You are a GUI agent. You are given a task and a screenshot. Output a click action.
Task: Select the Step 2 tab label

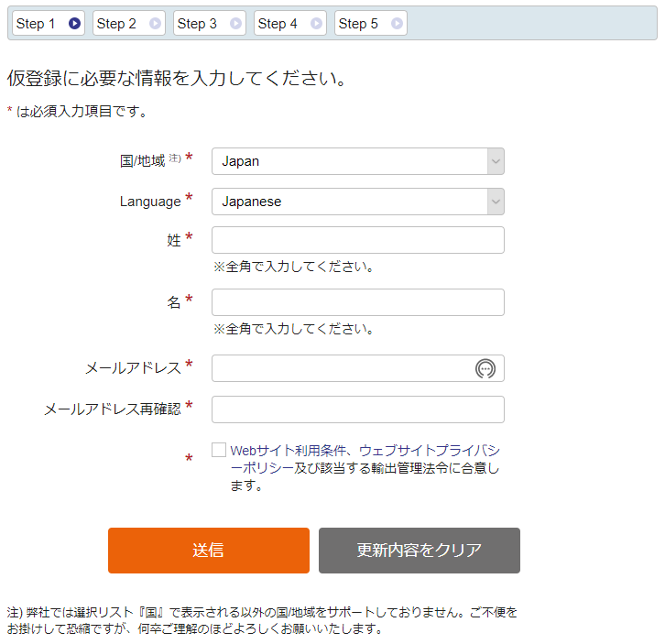pyautogui.click(x=116, y=23)
